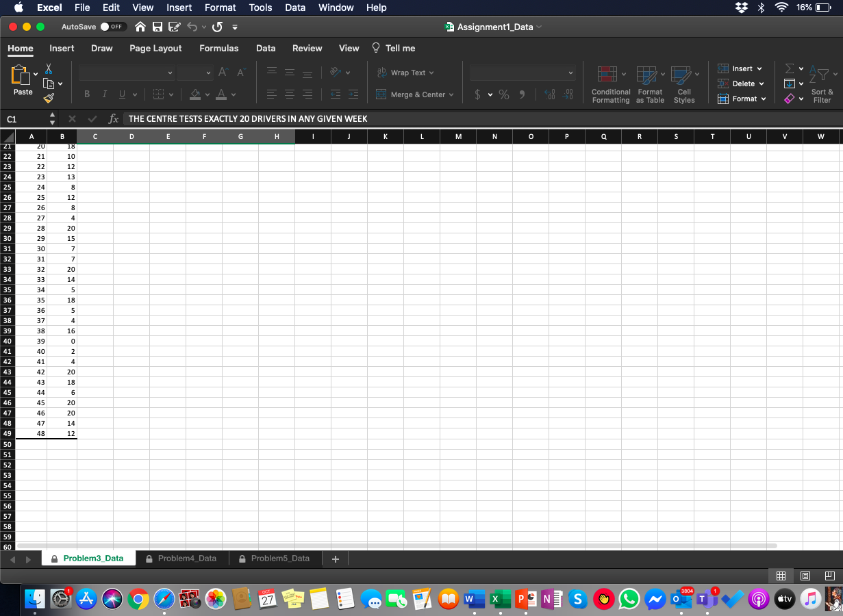Expand the Merge & Center dropdown
843x616 pixels.
pos(451,94)
